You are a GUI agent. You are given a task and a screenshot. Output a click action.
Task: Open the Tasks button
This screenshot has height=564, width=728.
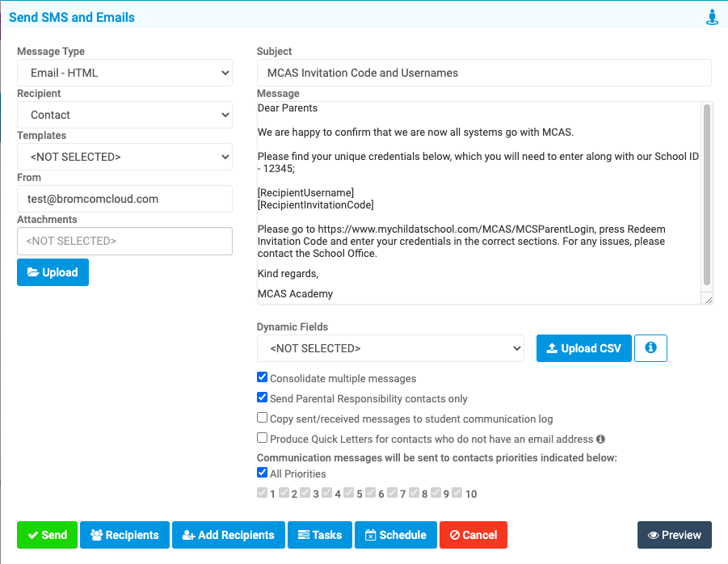click(320, 535)
